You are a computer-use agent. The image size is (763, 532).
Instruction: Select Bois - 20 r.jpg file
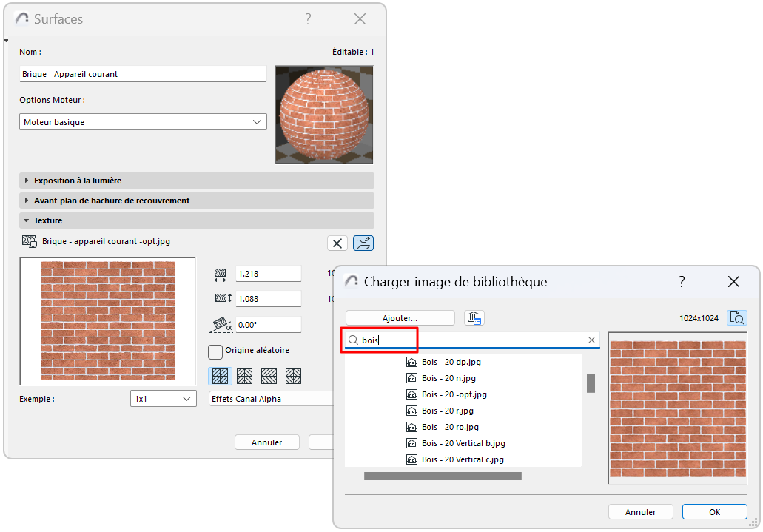pos(448,411)
